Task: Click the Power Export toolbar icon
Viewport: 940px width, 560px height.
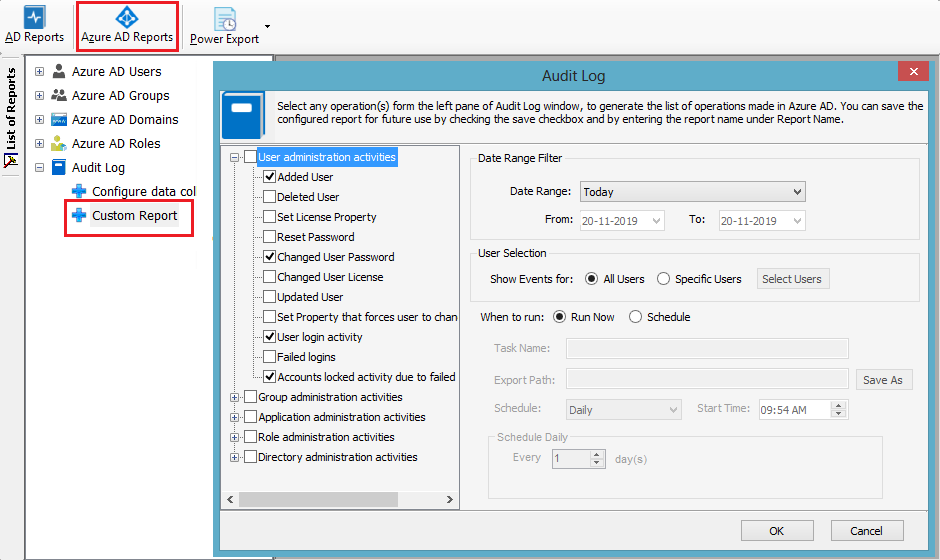Action: [x=225, y=19]
